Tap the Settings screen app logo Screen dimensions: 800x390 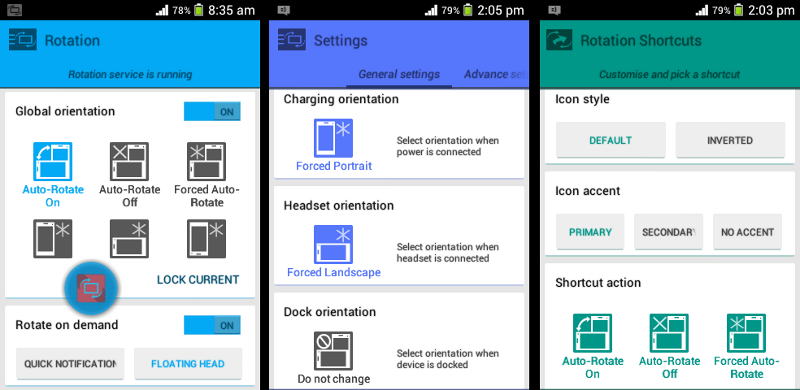click(292, 40)
